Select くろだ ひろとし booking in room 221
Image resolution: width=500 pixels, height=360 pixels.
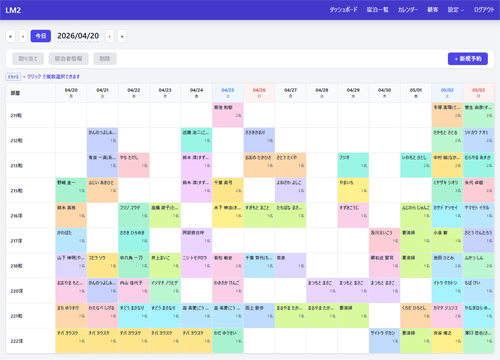[x=416, y=315]
